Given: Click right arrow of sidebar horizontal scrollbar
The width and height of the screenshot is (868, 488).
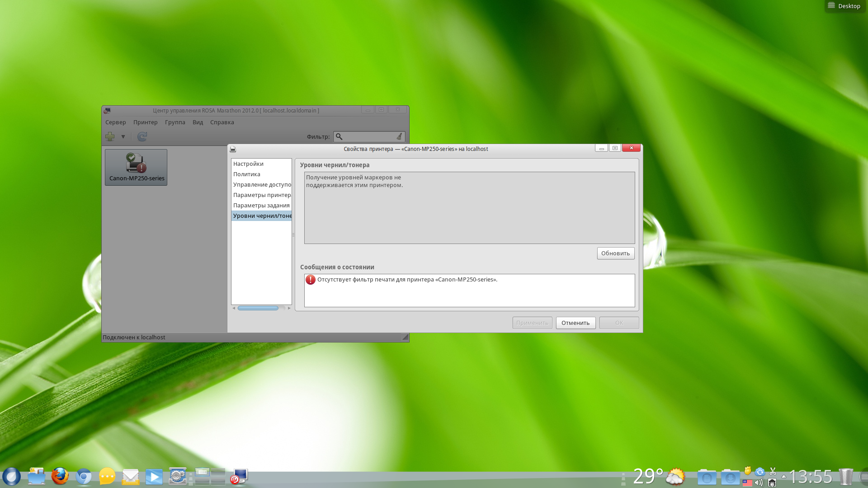Looking at the screenshot, I should (289, 308).
